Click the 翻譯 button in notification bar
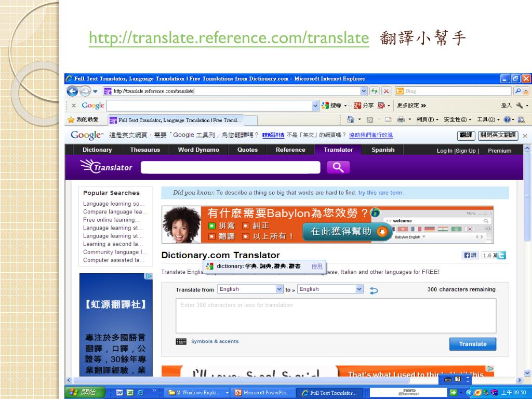 466,136
